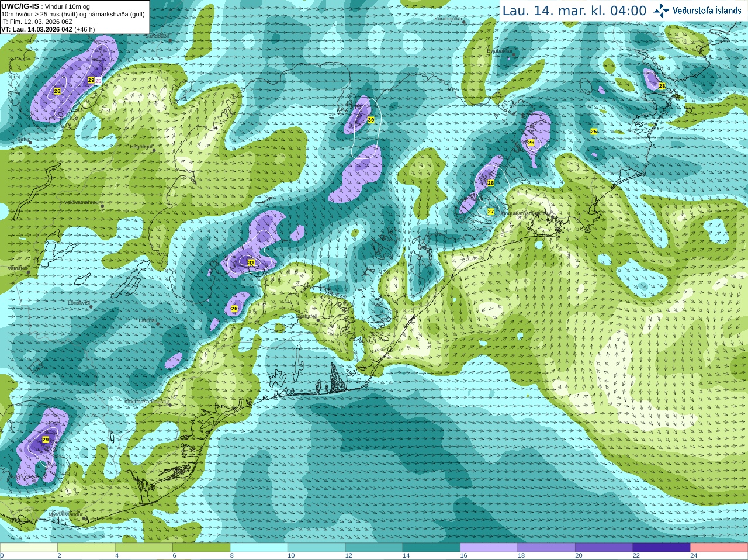Image resolution: width=748 pixels, height=560 pixels.
Task: Click the legend tick value 24
Action: point(694,556)
